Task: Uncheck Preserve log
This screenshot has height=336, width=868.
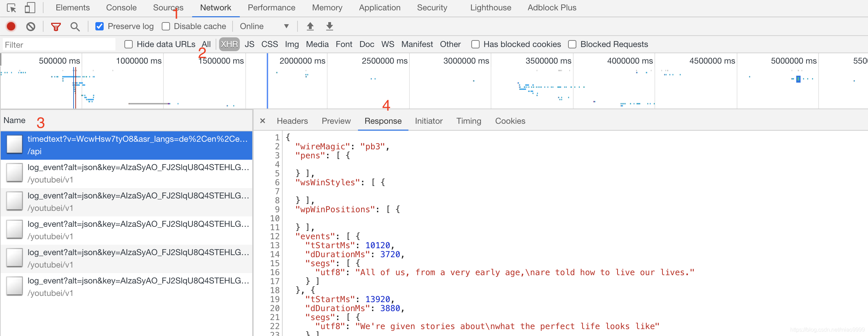Action: pyautogui.click(x=100, y=26)
